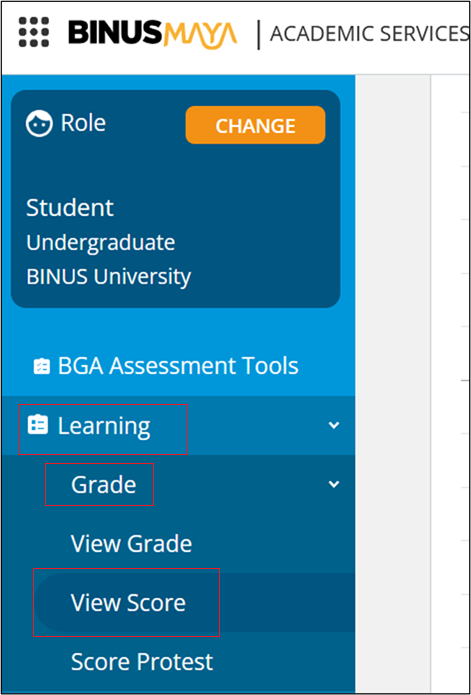This screenshot has height=695, width=471.
Task: Click the ACADEMIC SERVICES header title
Action: click(369, 34)
